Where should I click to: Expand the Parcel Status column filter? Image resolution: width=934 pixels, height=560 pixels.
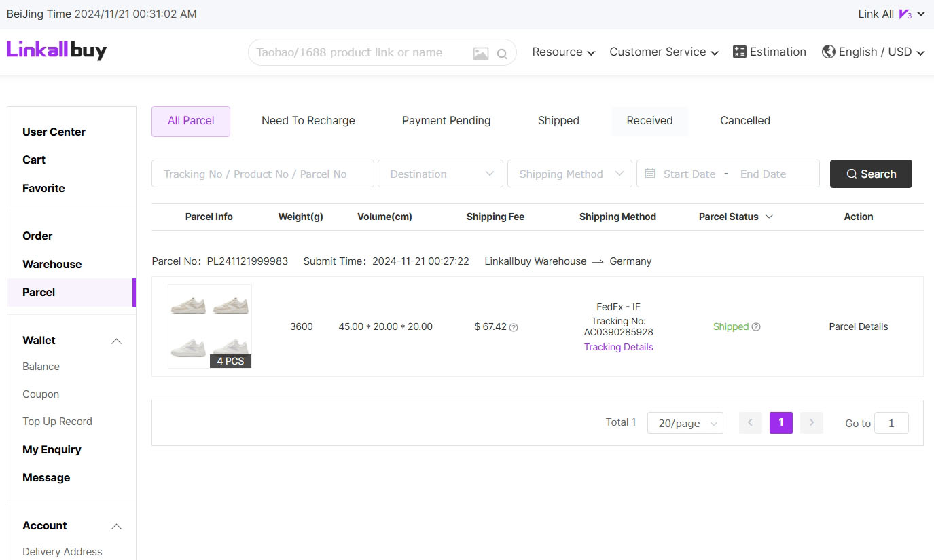tap(769, 217)
